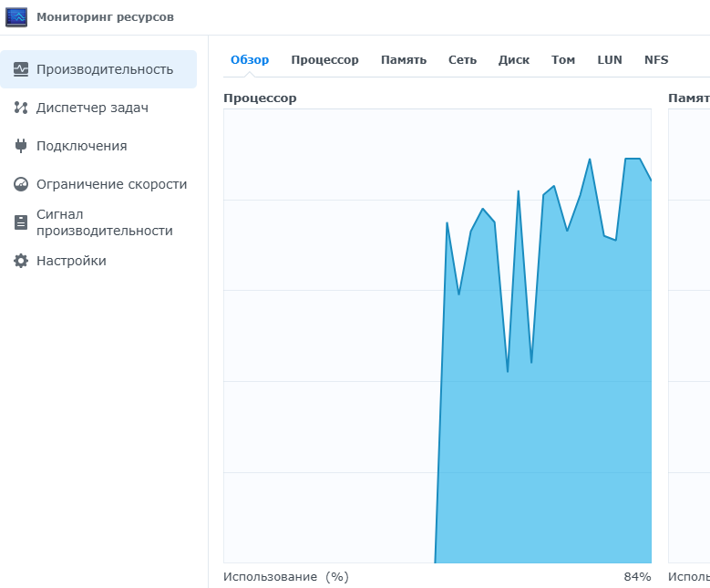Switch to the Процессор tab
The image size is (710, 588).
(324, 60)
